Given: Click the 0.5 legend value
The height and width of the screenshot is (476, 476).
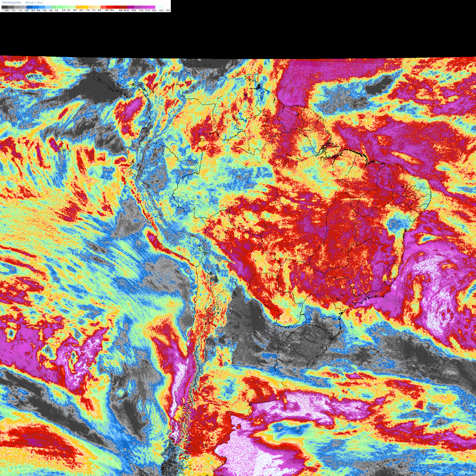Looking at the screenshot, I should [x=7, y=10].
